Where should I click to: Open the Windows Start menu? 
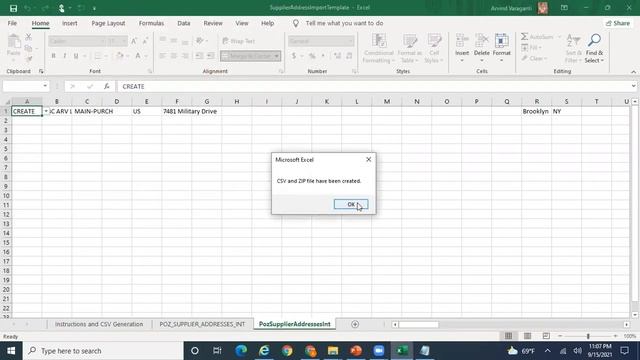[x=11, y=351]
